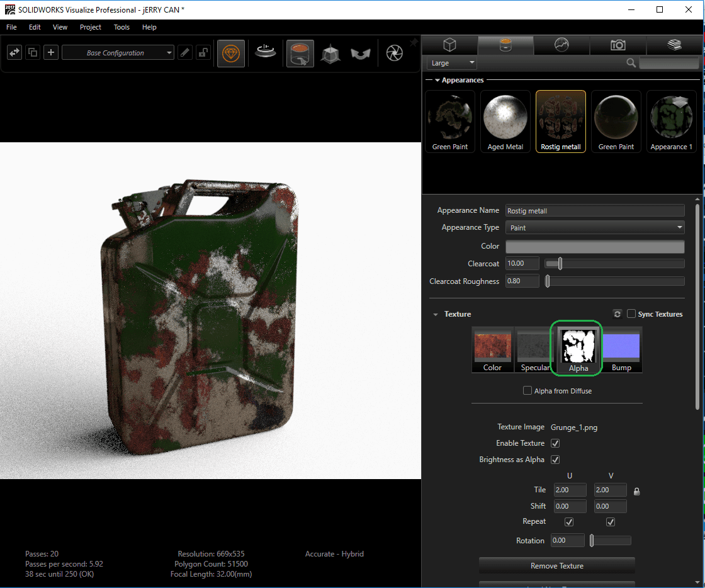
Task: Click the camera aperture render icon
Action: (394, 54)
